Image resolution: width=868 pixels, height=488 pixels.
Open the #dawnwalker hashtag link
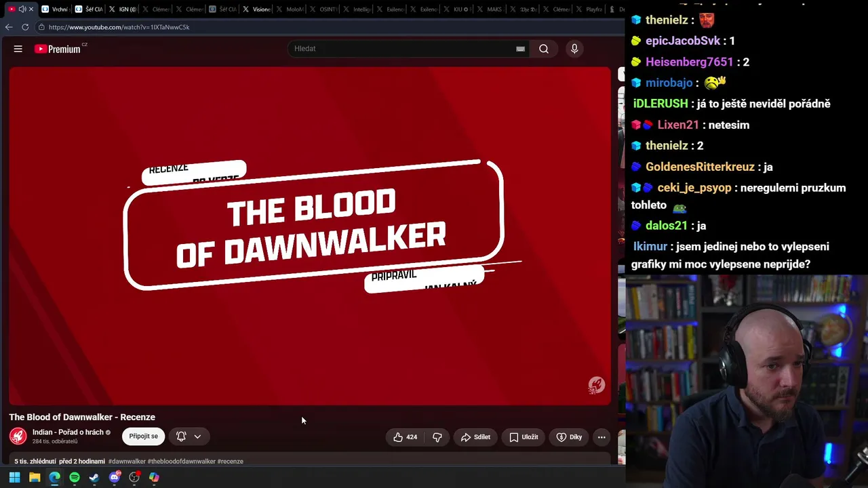pyautogui.click(x=127, y=462)
